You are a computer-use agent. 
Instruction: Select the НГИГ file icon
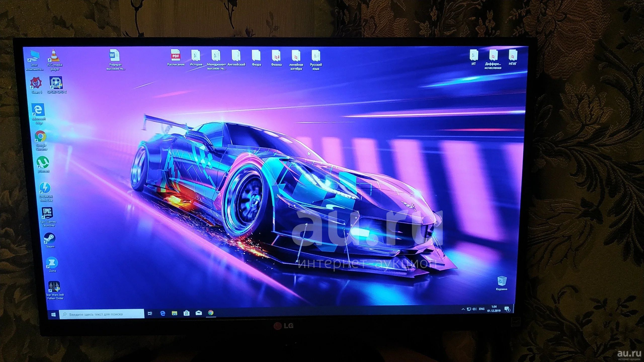tap(513, 57)
